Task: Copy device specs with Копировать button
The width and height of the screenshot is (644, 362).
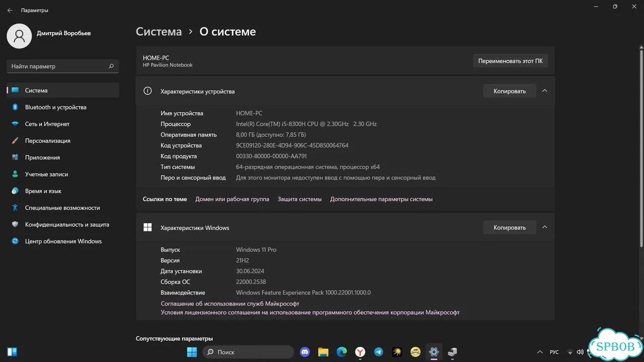Action: [x=510, y=91]
